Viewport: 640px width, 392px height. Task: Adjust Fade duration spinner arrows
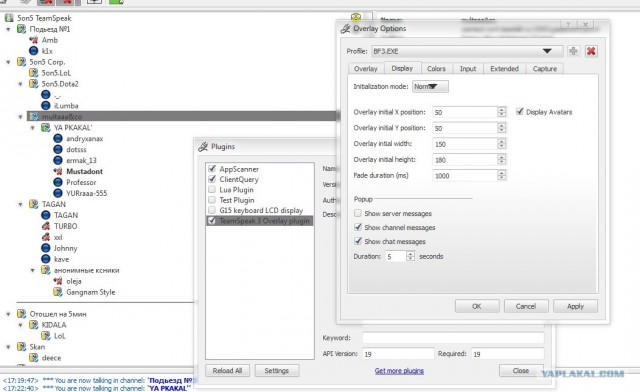coord(502,176)
